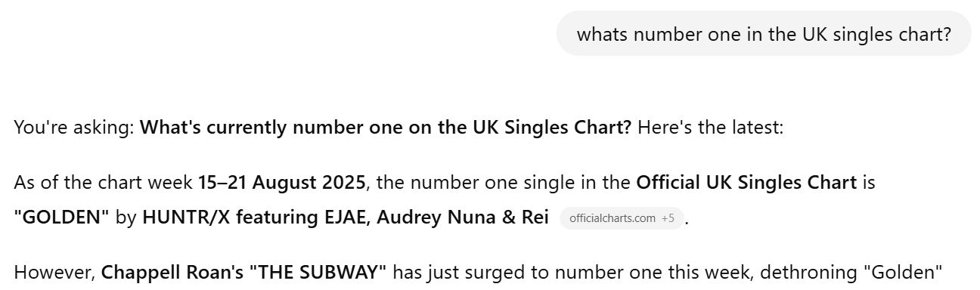
Task: Click the name 'Rei' before the citation chip
Action: 534,217
